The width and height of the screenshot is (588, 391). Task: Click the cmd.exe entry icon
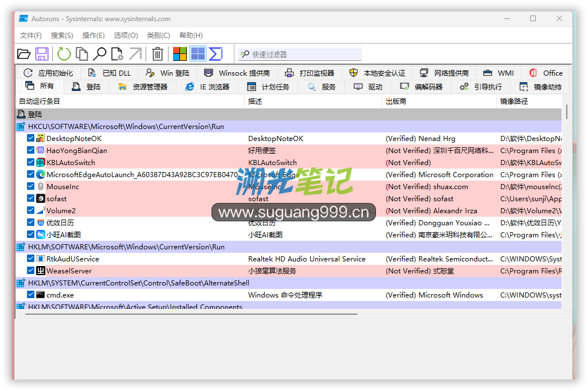41,295
